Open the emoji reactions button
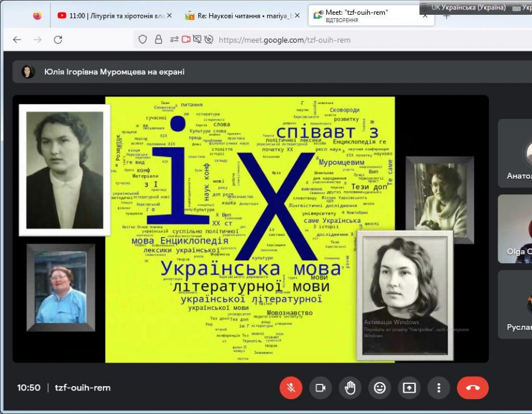 point(379,388)
